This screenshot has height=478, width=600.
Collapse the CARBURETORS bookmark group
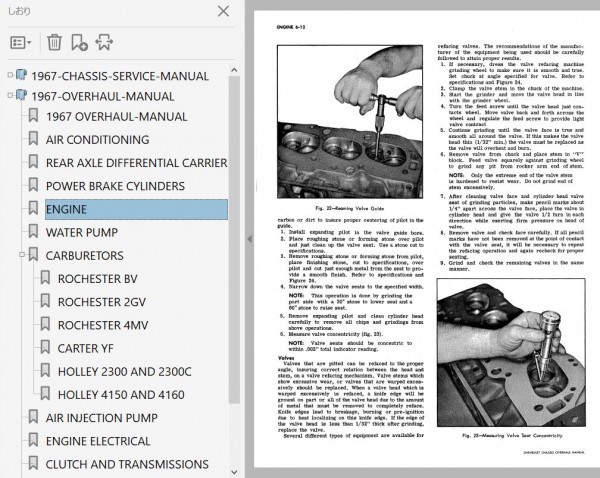pyautogui.click(x=22, y=254)
